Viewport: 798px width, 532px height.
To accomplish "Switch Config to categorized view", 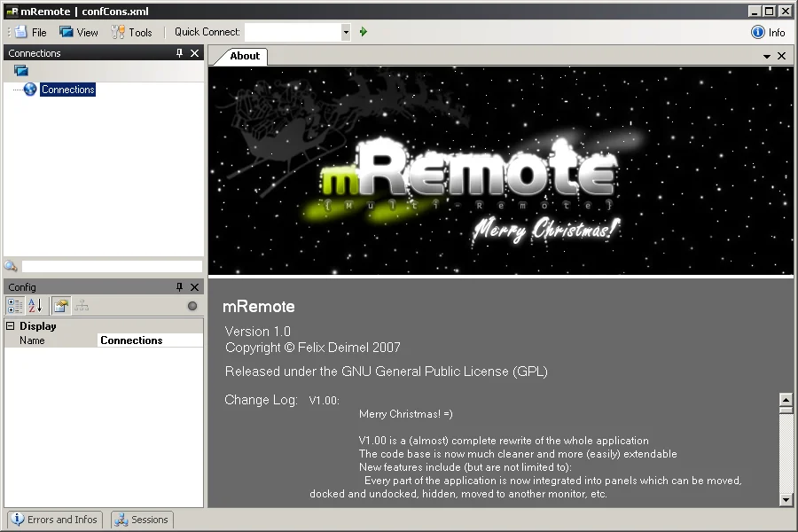I will (x=15, y=306).
